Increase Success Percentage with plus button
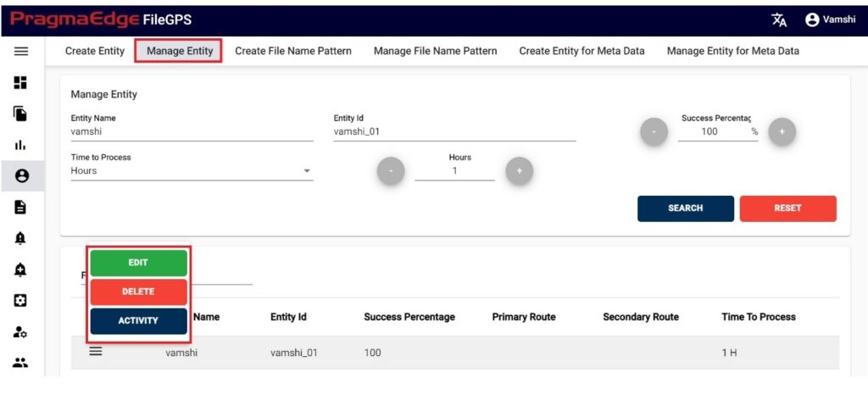This screenshot has width=868, height=406. click(x=782, y=131)
